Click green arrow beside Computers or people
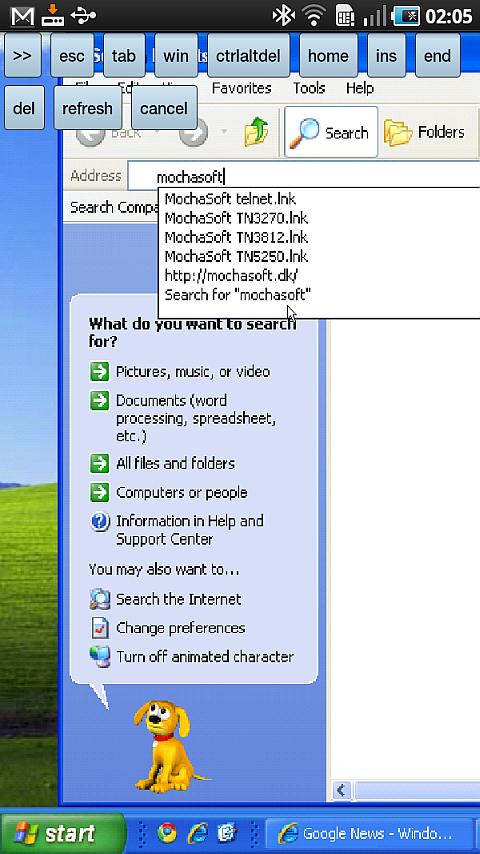The width and height of the screenshot is (480, 854). click(99, 492)
